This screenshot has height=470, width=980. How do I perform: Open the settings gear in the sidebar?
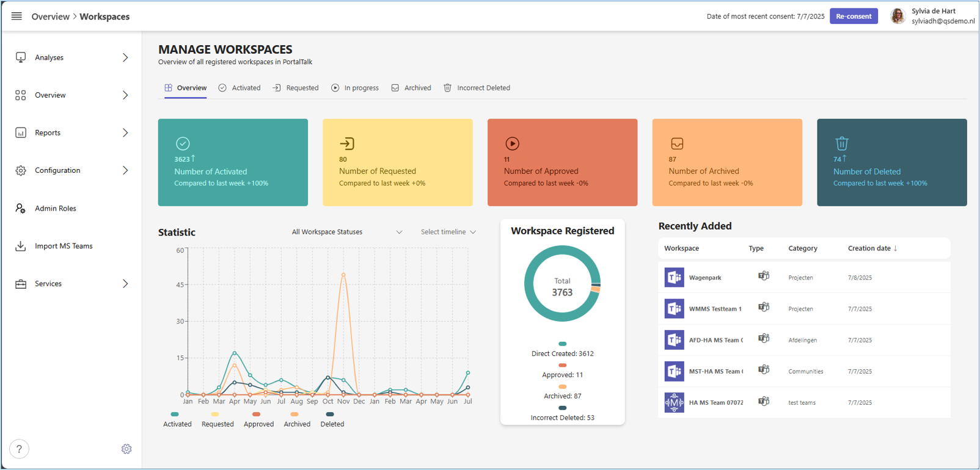click(126, 449)
